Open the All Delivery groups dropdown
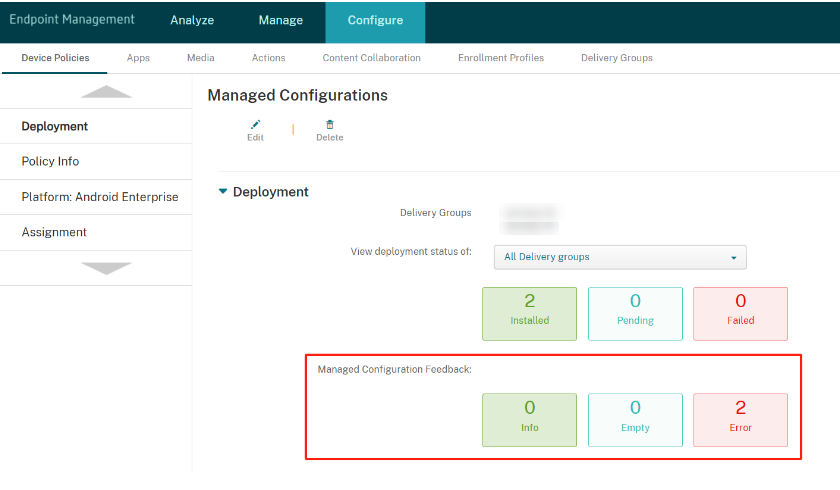The height and width of the screenshot is (490, 840). 620,257
